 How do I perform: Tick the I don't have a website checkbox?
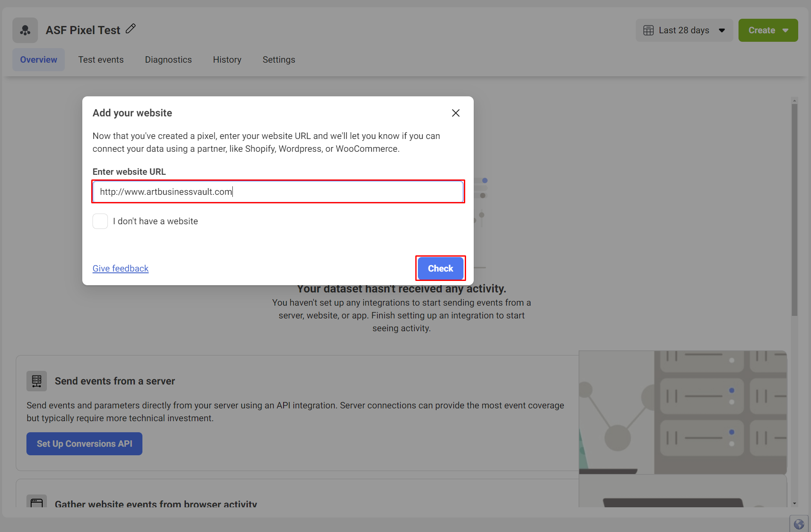pos(100,221)
